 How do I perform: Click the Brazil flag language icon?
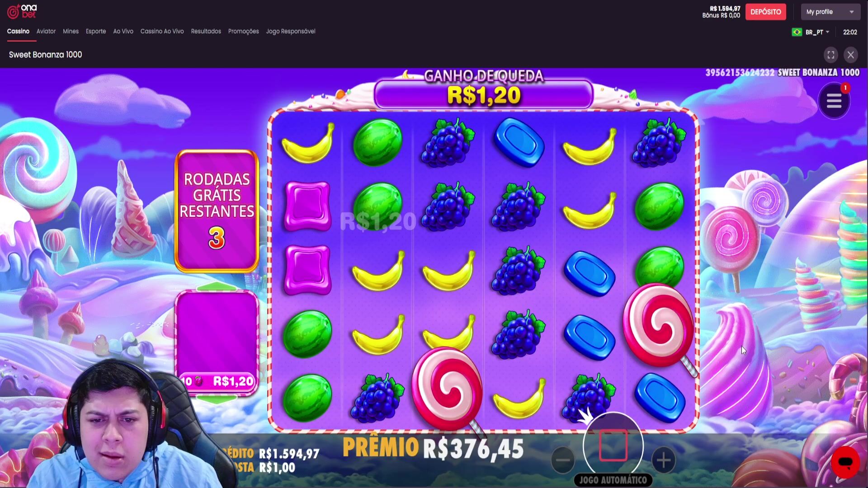coord(797,32)
